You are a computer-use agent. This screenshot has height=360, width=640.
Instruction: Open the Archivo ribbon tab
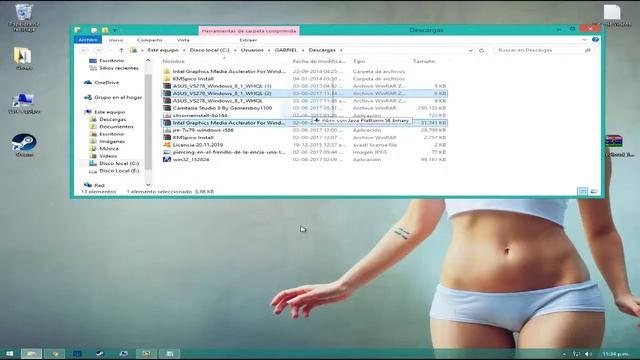88,40
